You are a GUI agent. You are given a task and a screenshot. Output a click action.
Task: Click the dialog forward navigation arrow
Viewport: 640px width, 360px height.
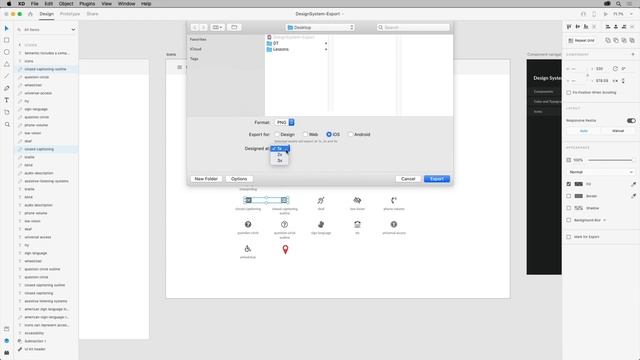pos(203,27)
